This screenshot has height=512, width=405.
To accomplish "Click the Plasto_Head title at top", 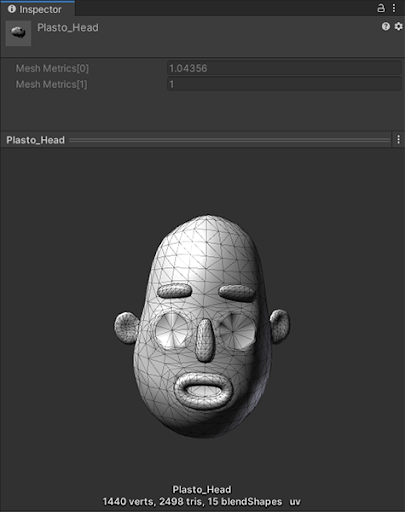I will [x=68, y=28].
